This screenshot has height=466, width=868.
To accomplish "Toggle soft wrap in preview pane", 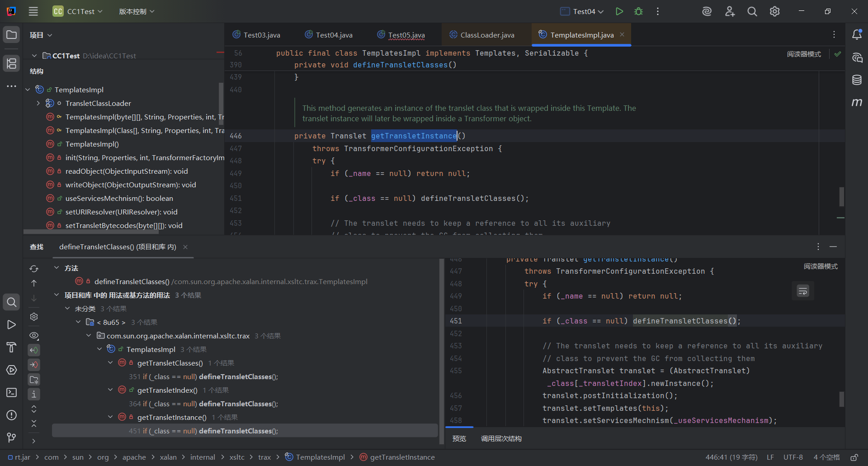I will pos(803,291).
